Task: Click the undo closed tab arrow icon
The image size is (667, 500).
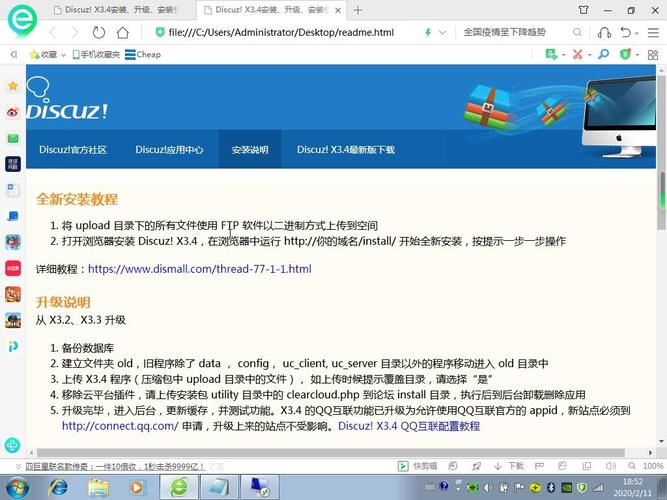Action: [x=625, y=32]
